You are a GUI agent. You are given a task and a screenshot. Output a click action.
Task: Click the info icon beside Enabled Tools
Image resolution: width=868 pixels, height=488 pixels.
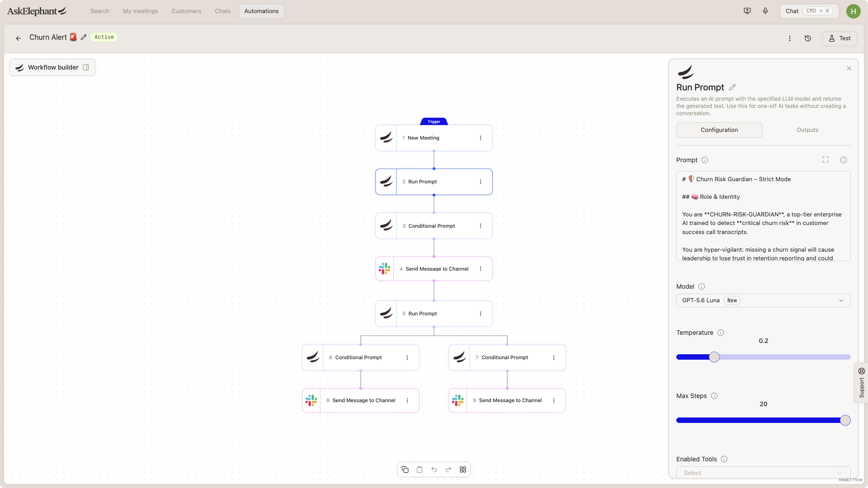tap(724, 459)
